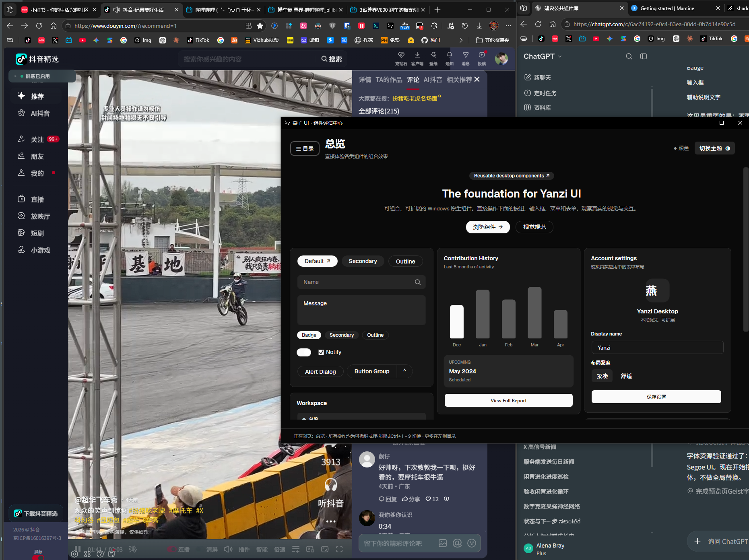Click the search magnifier in Name field
Screen dimensions: 749x560
[418, 282]
